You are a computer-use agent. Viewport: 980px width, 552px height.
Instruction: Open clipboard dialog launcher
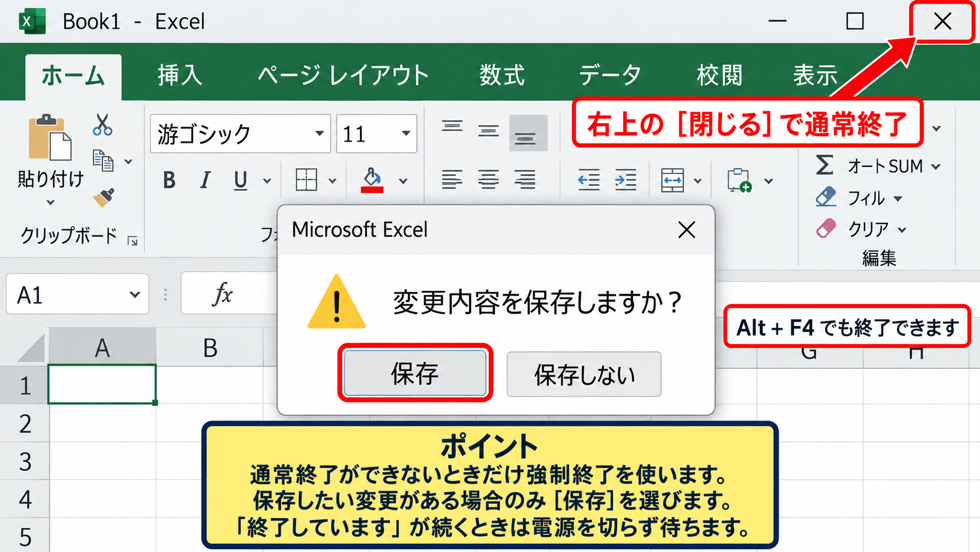(132, 241)
